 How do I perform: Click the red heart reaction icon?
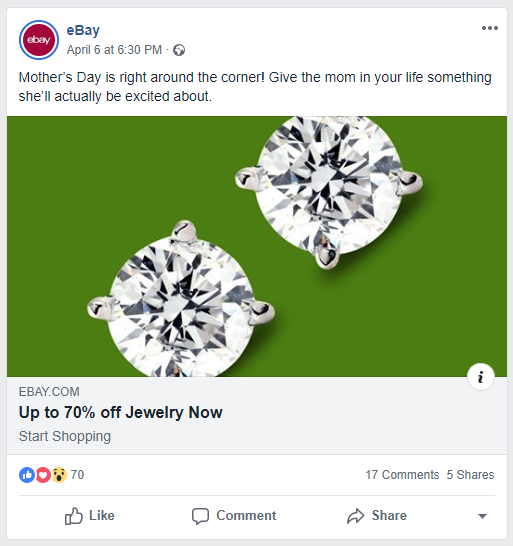[x=43, y=475]
